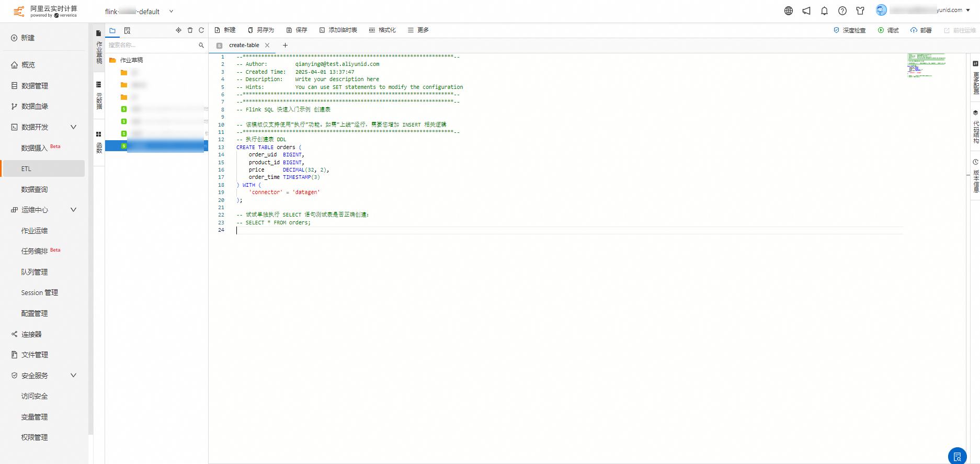Run 深度检查 deep check
Viewport: 980px width, 464px height.
(850, 30)
